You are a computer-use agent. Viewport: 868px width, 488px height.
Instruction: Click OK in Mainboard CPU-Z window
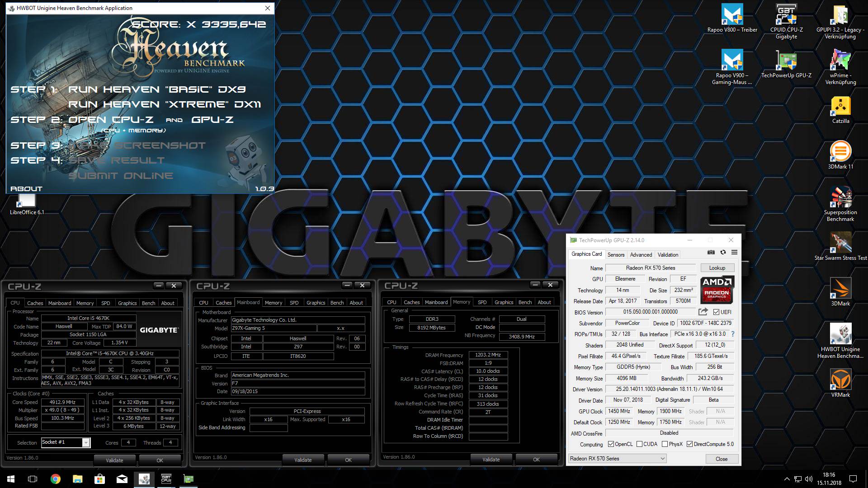(x=348, y=460)
